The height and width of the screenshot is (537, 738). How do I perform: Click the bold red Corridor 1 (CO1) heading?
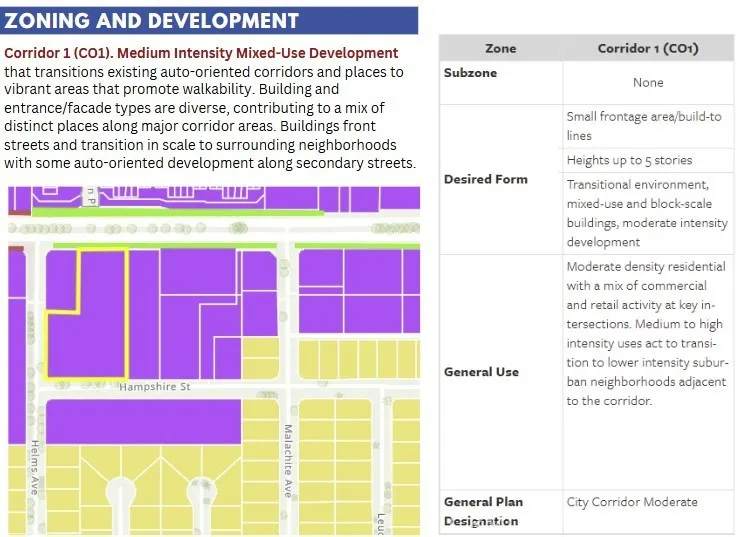201,53
